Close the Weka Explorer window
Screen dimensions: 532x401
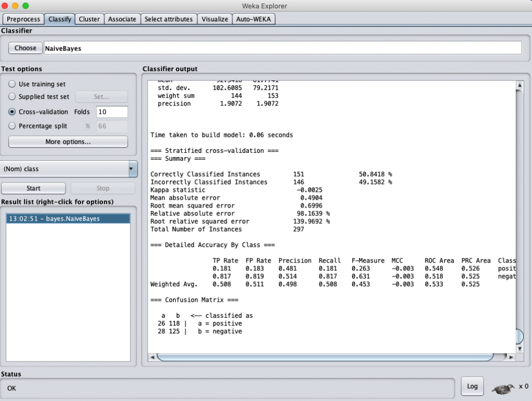coord(5,6)
